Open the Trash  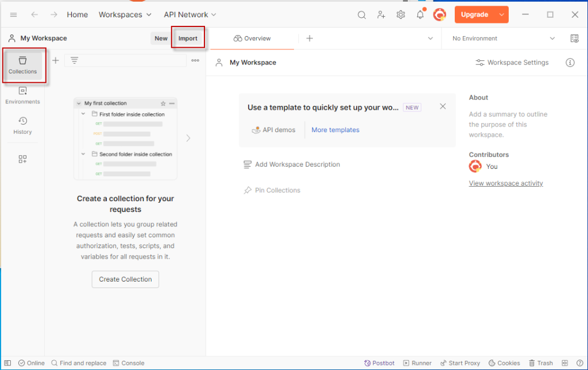tap(541, 363)
